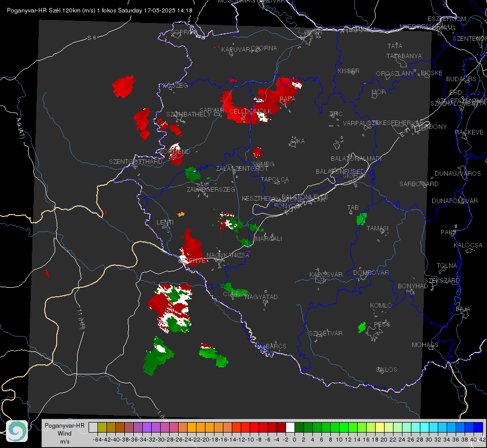Click the KISBER city label
This screenshot has width=487, height=448.
click(349, 71)
